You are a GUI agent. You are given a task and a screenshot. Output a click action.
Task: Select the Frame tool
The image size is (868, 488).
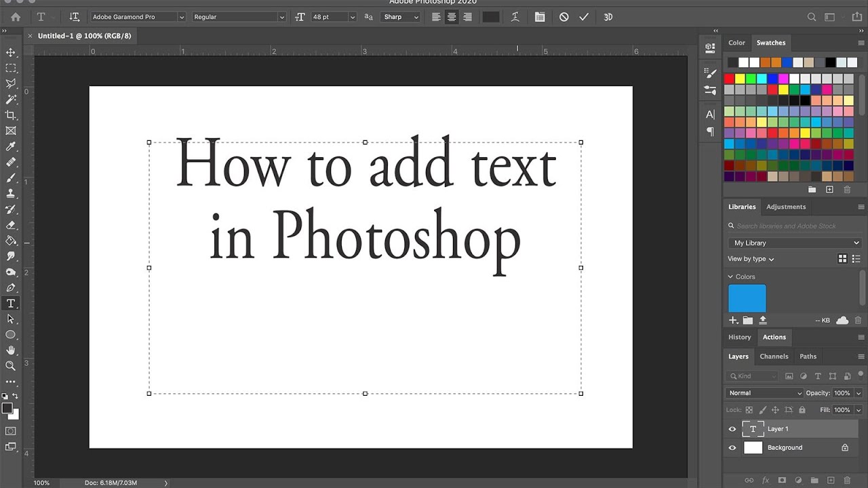(x=11, y=131)
